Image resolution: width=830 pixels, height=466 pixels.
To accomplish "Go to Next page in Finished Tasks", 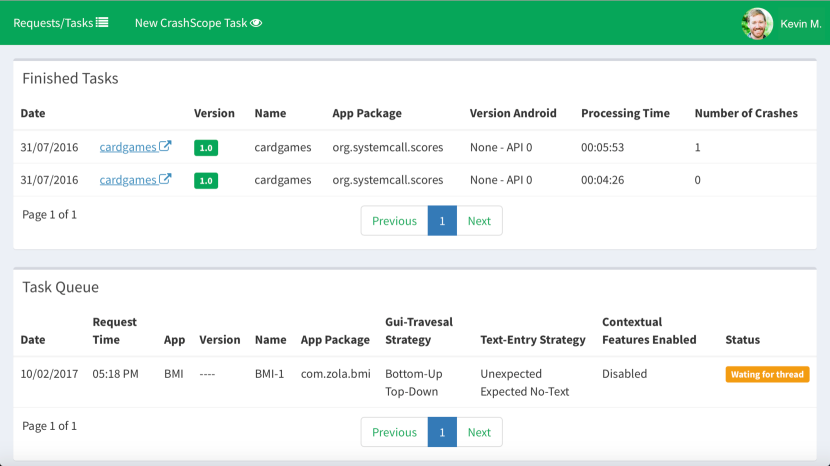I will [479, 221].
